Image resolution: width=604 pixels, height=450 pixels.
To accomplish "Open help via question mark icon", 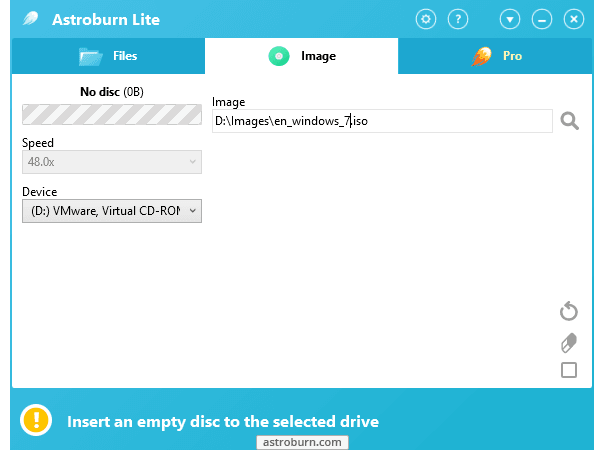I will 458,19.
